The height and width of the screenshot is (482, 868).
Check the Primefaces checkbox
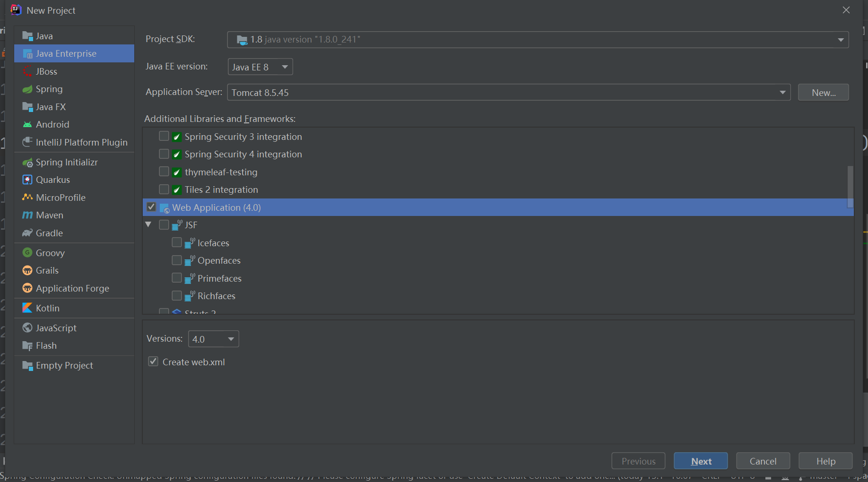177,278
